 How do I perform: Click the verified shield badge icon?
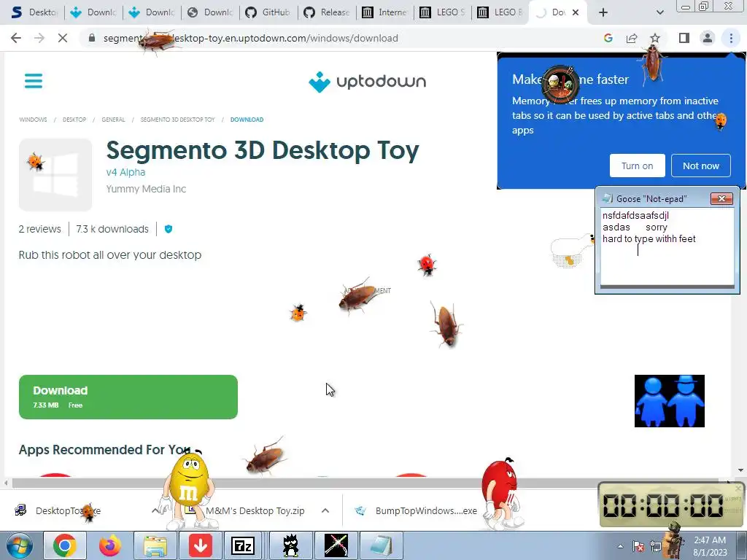pyautogui.click(x=169, y=229)
